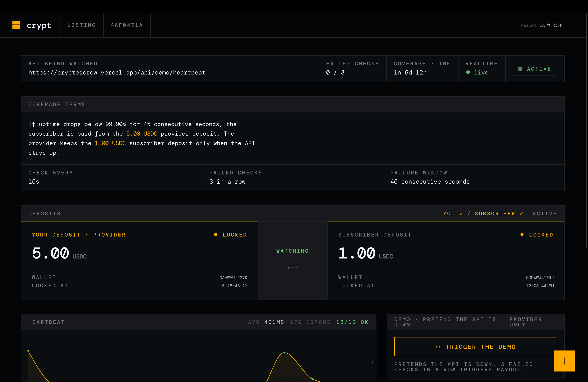Click provider wallet GAHWEU…R37K
Image resolution: width=588 pixels, height=382 pixels.
tap(233, 278)
